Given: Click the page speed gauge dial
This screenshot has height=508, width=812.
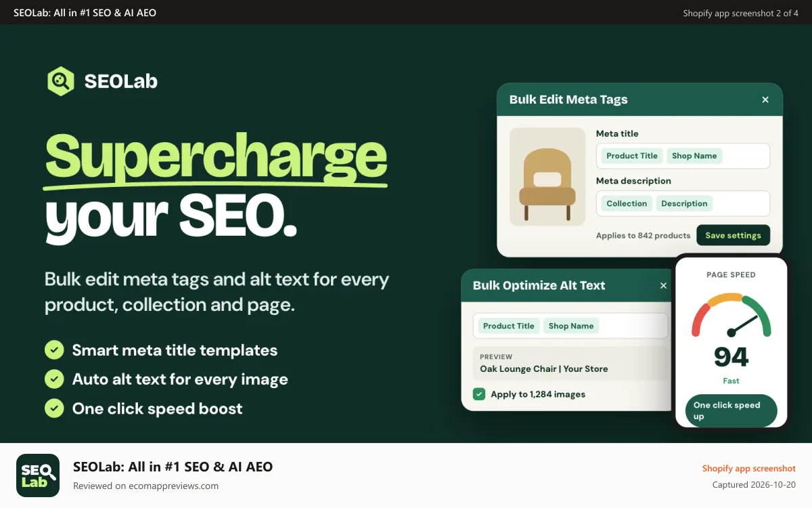Looking at the screenshot, I should point(731,316).
